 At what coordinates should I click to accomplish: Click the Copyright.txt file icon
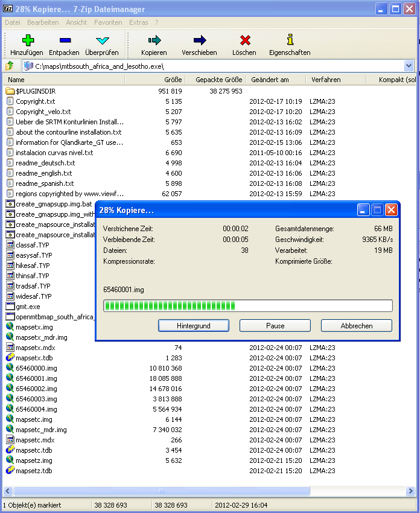click(10, 101)
